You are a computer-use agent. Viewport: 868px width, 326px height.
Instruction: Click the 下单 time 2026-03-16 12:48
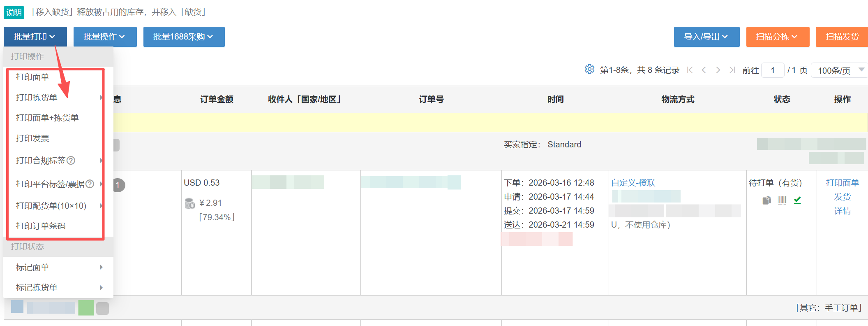(549, 183)
